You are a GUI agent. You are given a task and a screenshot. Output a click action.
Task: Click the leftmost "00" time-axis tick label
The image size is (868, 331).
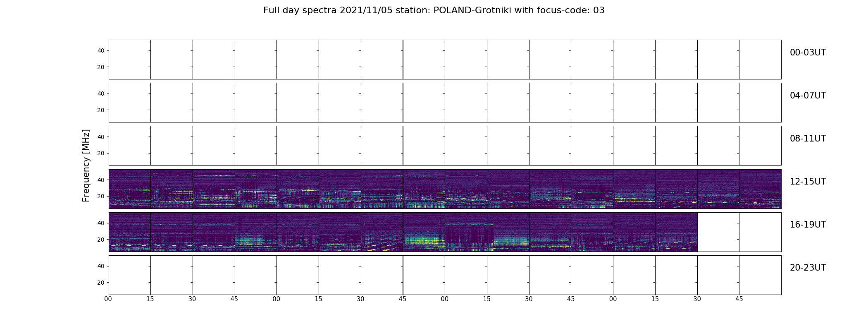[108, 299]
